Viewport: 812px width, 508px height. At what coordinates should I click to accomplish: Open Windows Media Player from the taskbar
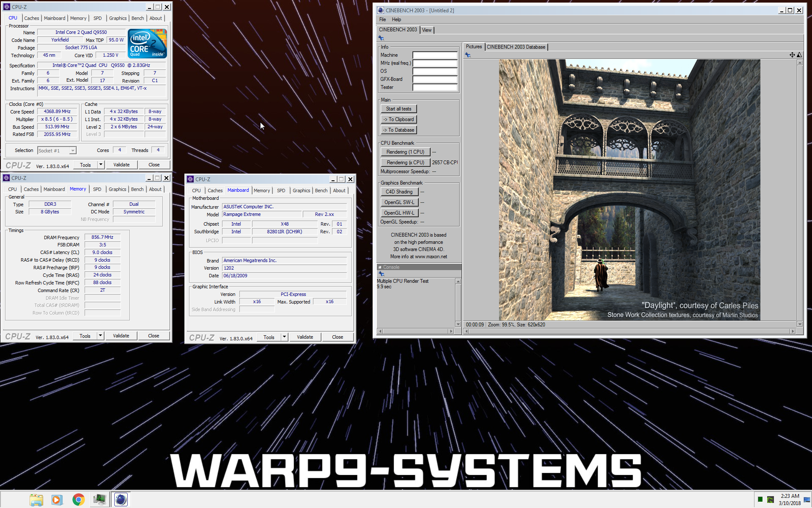point(57,500)
